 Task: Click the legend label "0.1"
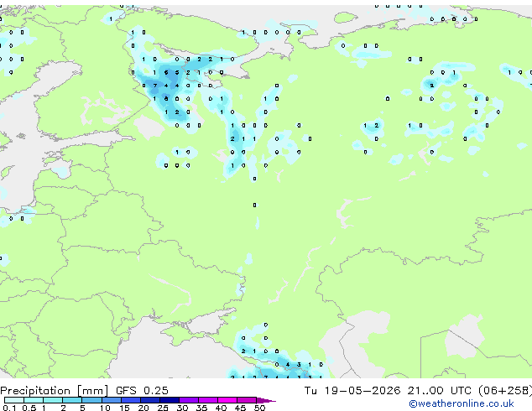click(x=9, y=408)
